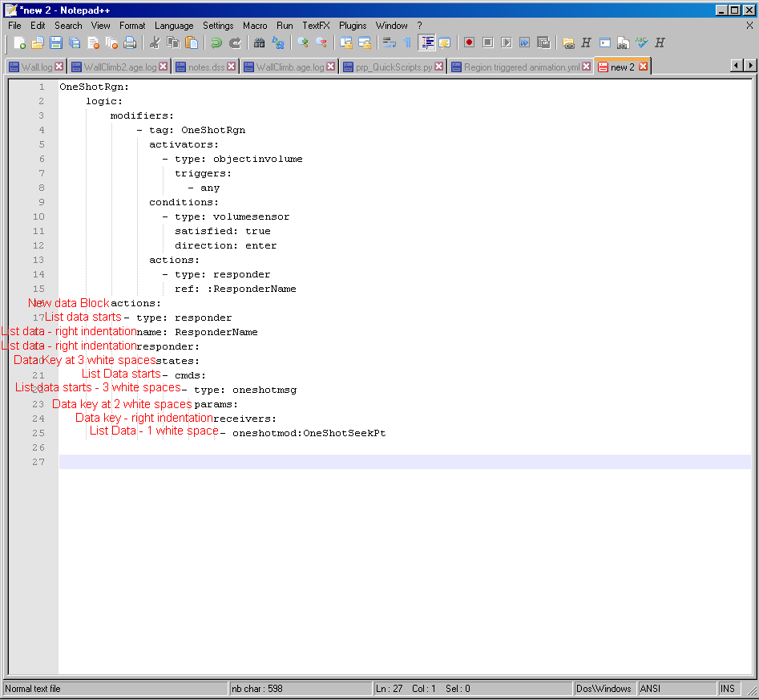Screen dimensions: 759x700
Task: Open the Run menu
Action: [285, 25]
